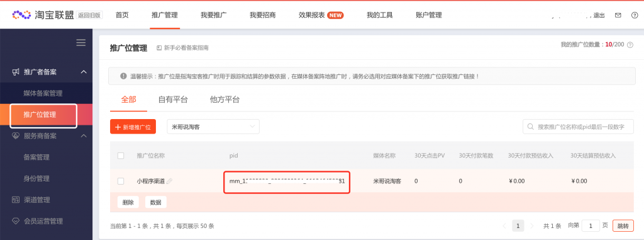Go to previous page arrow
Image resolution: width=644 pixels, height=240 pixels.
click(504, 226)
